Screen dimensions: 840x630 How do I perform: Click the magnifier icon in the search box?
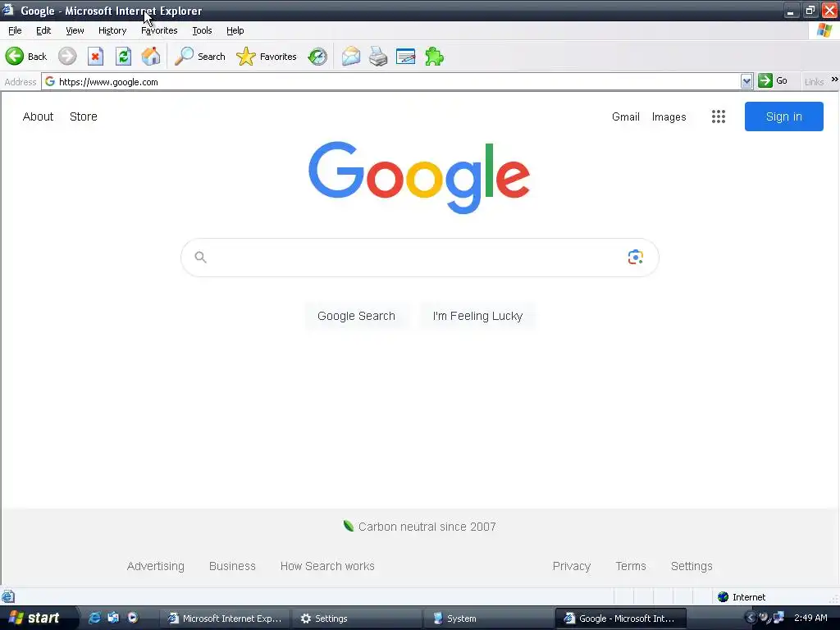(x=200, y=257)
